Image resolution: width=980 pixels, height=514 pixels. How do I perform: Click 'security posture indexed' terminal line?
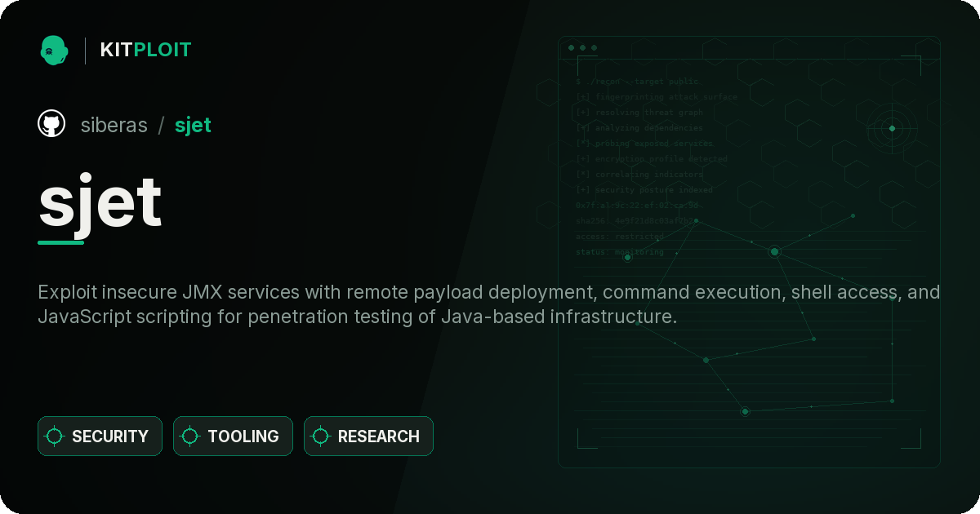point(644,190)
